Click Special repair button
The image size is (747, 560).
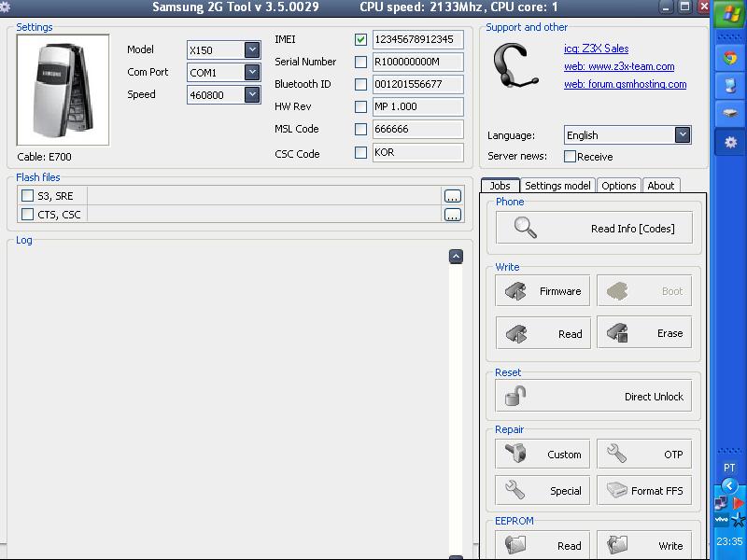pyautogui.click(x=543, y=490)
